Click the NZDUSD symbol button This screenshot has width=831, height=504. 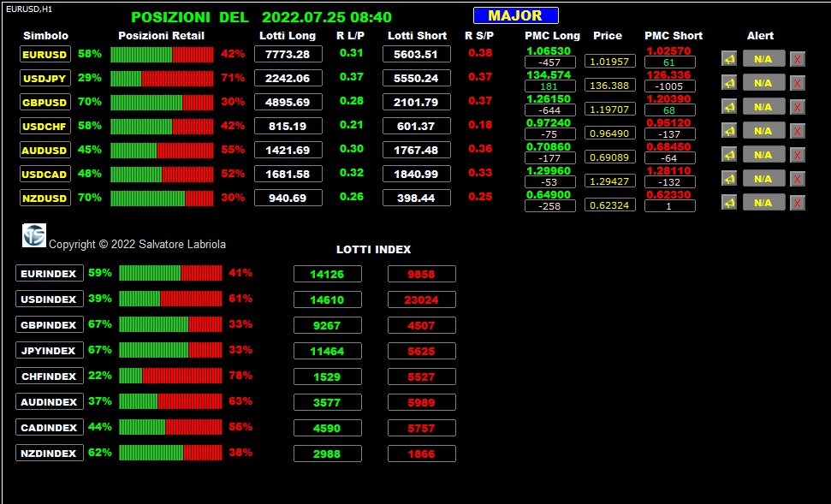pos(45,198)
